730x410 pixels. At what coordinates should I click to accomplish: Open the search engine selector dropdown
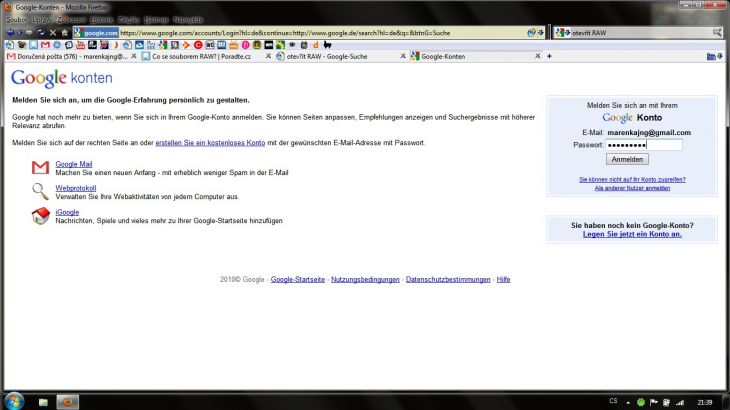(562, 33)
